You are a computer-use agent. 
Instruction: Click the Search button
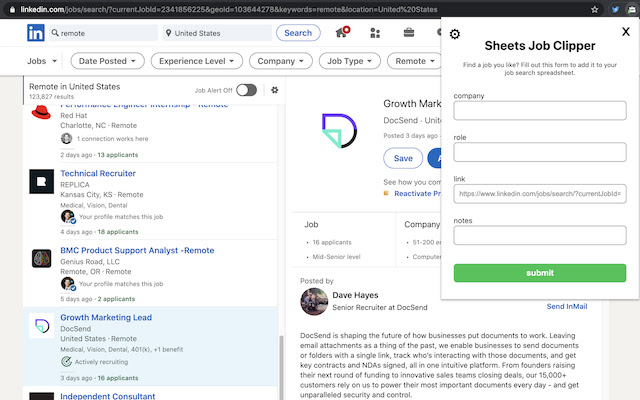point(298,33)
